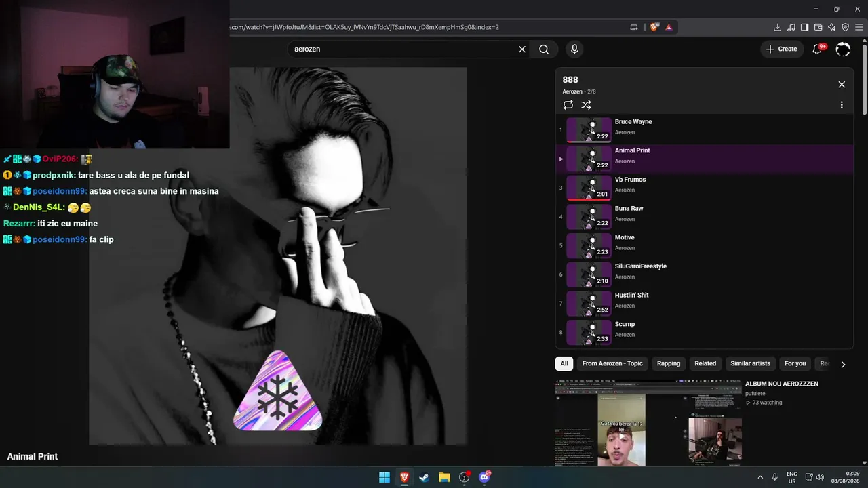Screen dimensions: 868x488
Task: Open Brave Shields icon in address bar
Action: click(x=654, y=27)
